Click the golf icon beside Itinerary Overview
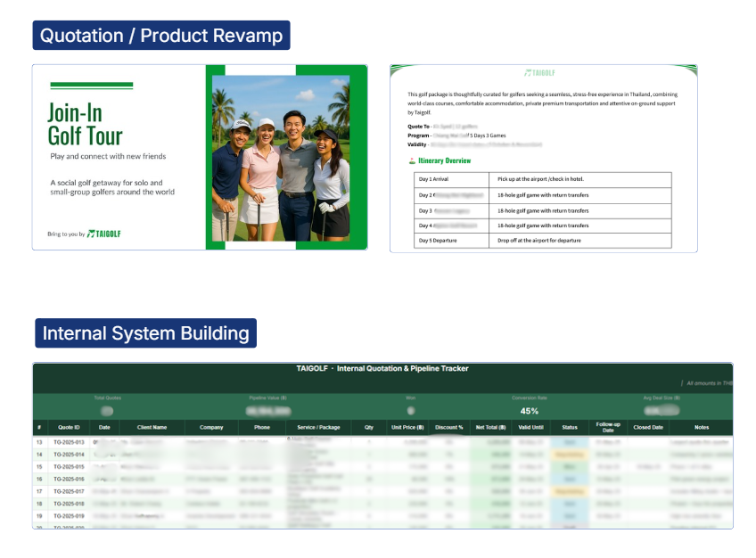The image size is (756, 558). click(412, 161)
